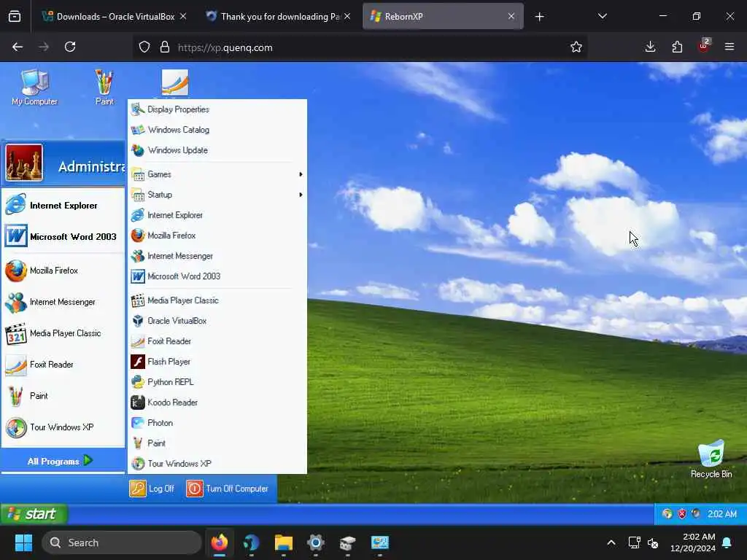
Task: Select Display Properties in All Programs list
Action: coord(217,109)
